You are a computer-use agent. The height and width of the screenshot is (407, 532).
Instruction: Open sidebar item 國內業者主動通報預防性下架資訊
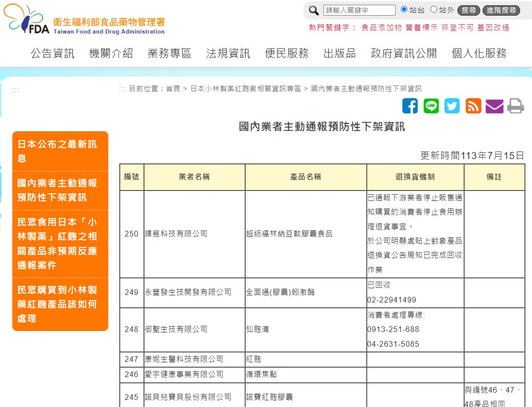click(x=60, y=190)
